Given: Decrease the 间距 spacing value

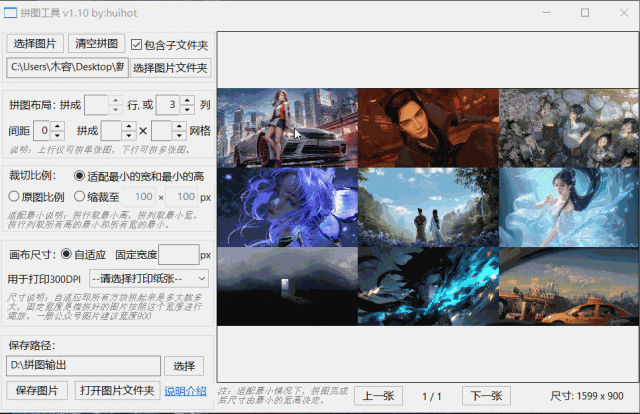Looking at the screenshot, I should pyautogui.click(x=57, y=136).
